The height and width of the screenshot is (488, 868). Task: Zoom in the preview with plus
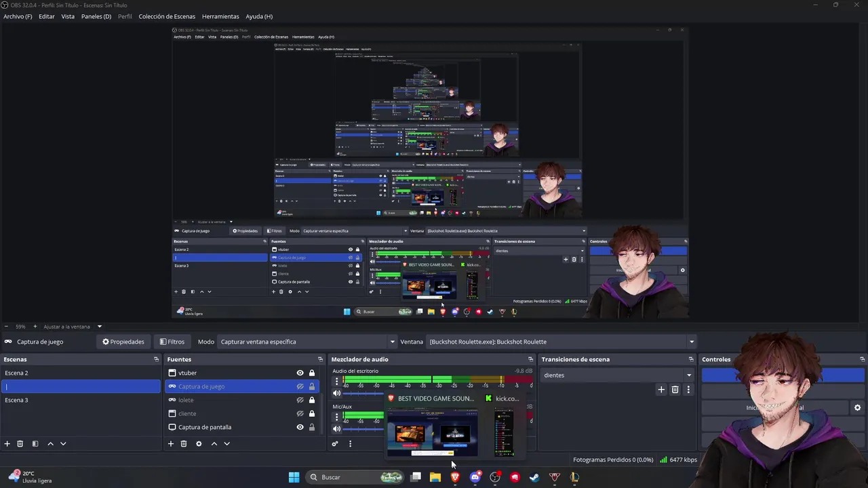tap(35, 327)
